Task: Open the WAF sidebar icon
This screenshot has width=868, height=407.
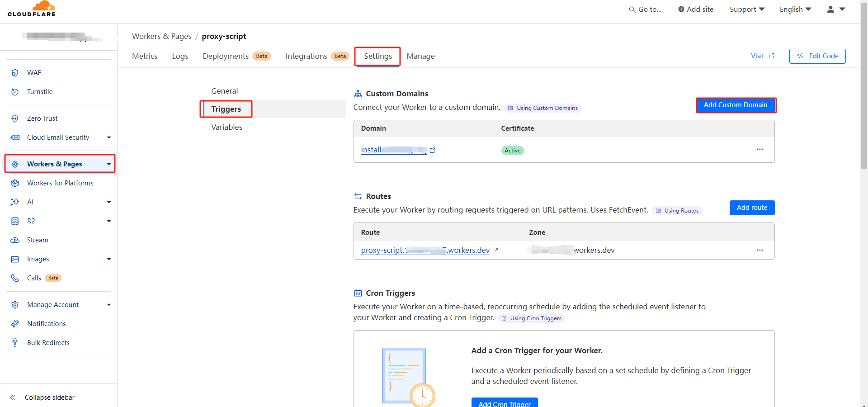Action: 15,73
